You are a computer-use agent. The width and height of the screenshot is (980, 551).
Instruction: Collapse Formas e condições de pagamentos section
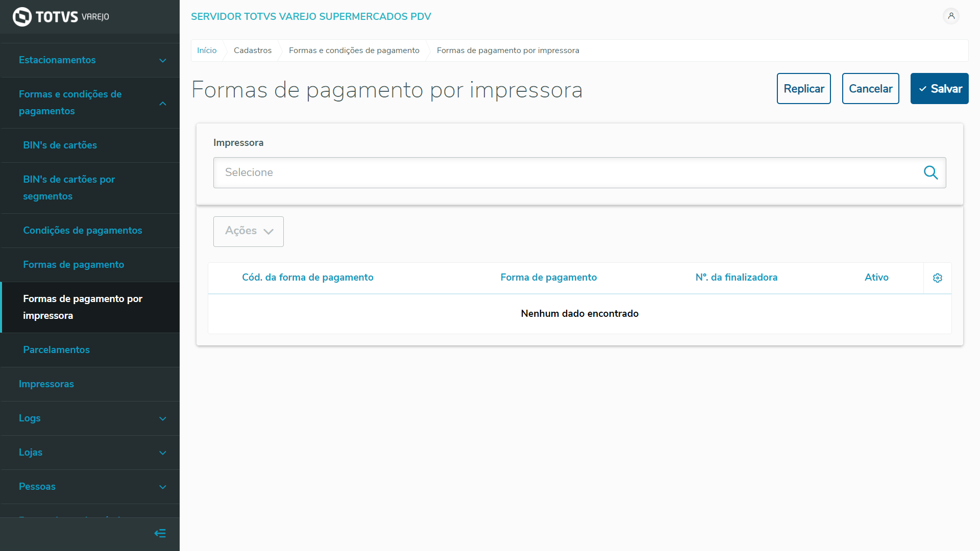click(x=163, y=103)
